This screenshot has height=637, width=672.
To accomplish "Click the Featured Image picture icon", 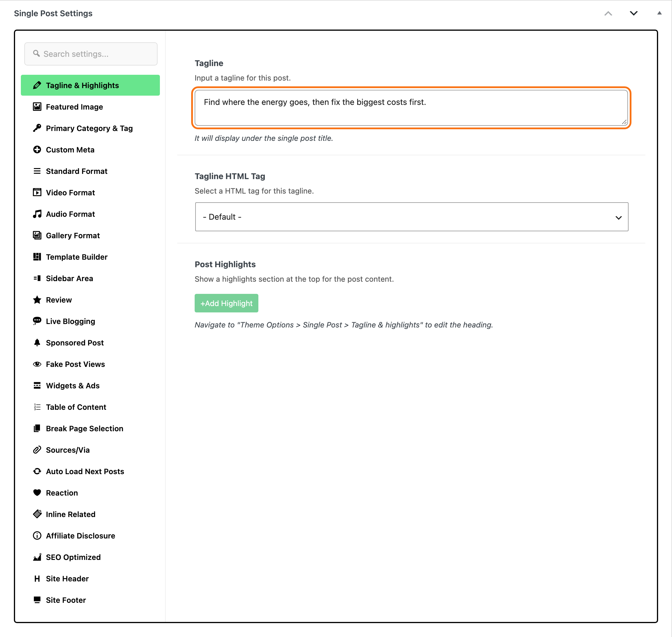I will 37,107.
